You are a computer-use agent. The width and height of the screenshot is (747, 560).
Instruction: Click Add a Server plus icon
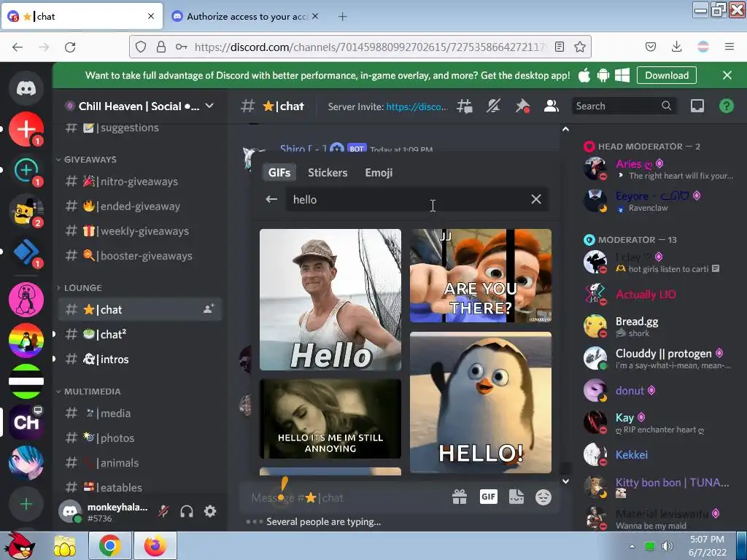tap(26, 504)
